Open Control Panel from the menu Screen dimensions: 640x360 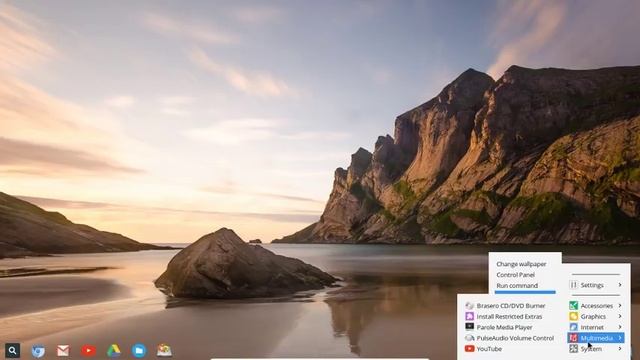[516, 275]
